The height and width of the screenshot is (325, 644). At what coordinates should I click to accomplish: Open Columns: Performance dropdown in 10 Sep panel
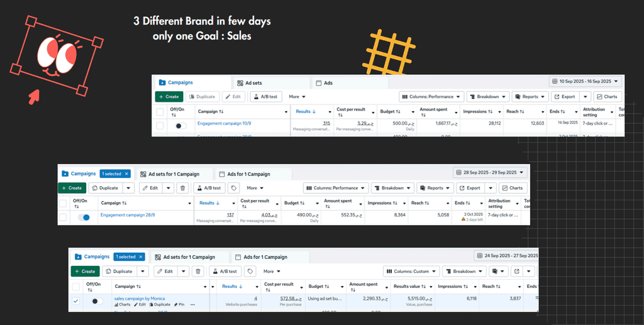point(431,97)
